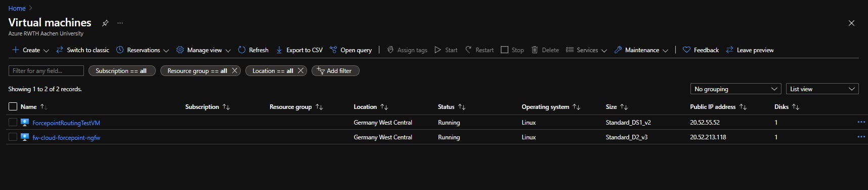Viewport: 868px width, 190px height.
Task: Open the fw-cloud-forcepoint-ngfw VM link
Action: pos(66,137)
